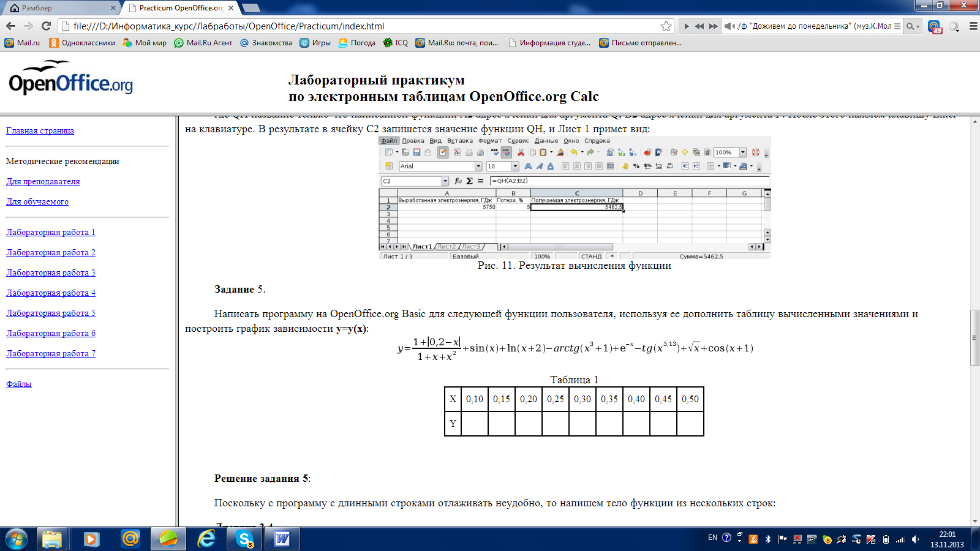Open the Информация студе... bookmark
980x551 pixels.
(x=549, y=43)
